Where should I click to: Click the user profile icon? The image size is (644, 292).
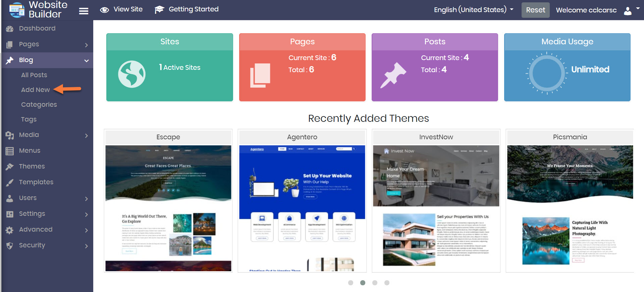click(x=628, y=11)
